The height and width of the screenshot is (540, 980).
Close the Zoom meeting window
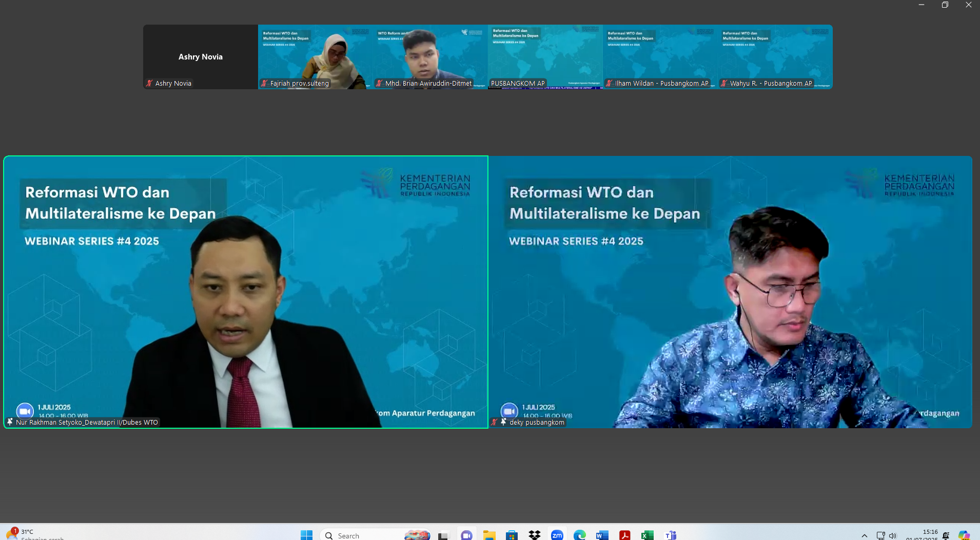969,5
